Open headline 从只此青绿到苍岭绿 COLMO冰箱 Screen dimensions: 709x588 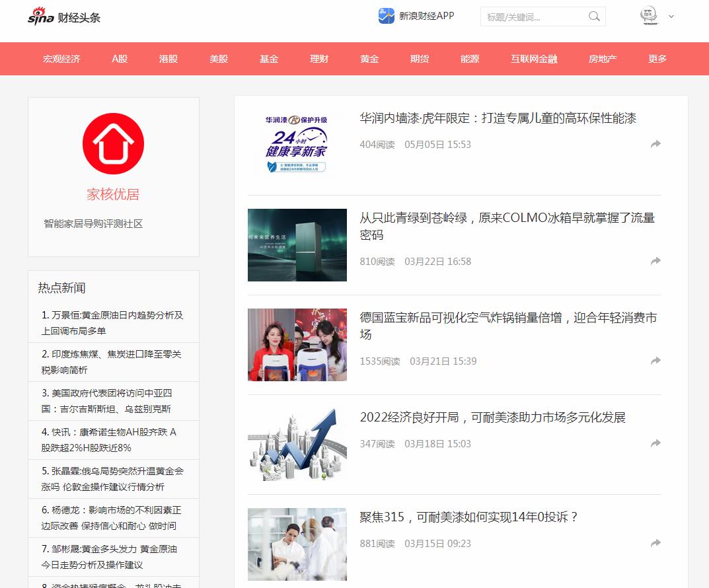tap(507, 227)
